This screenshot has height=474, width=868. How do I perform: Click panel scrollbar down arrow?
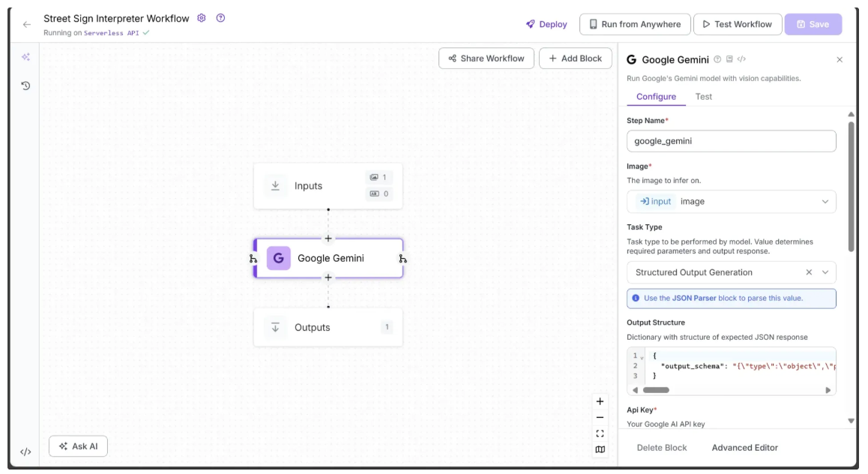point(852,421)
